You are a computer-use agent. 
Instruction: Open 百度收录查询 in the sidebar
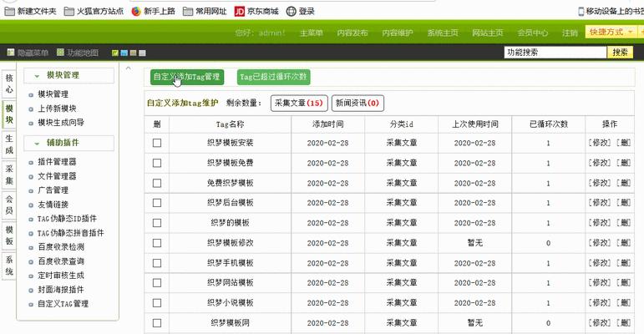(61, 261)
